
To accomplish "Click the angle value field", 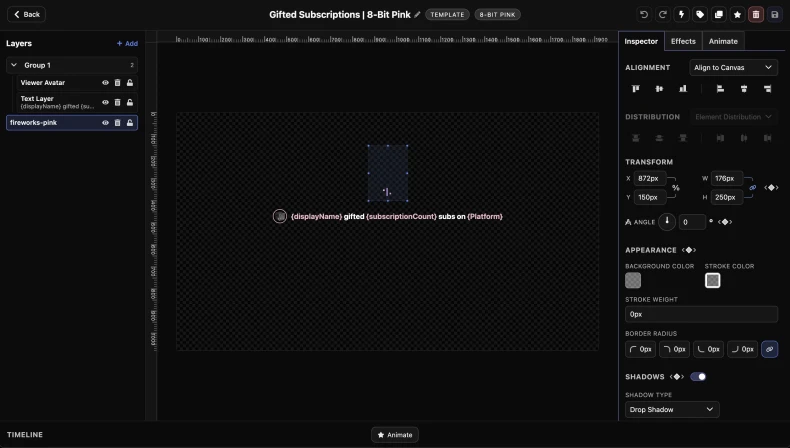I will (692, 222).
